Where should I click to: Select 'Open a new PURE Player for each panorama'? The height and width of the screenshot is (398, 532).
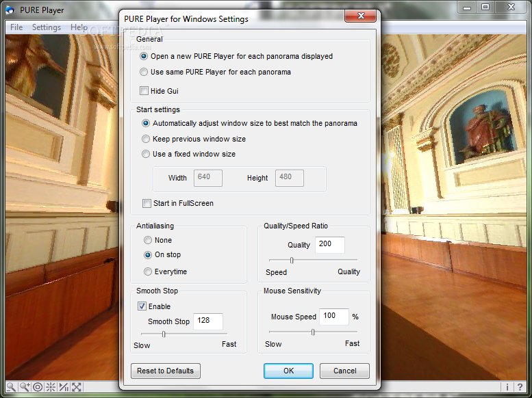tap(144, 56)
